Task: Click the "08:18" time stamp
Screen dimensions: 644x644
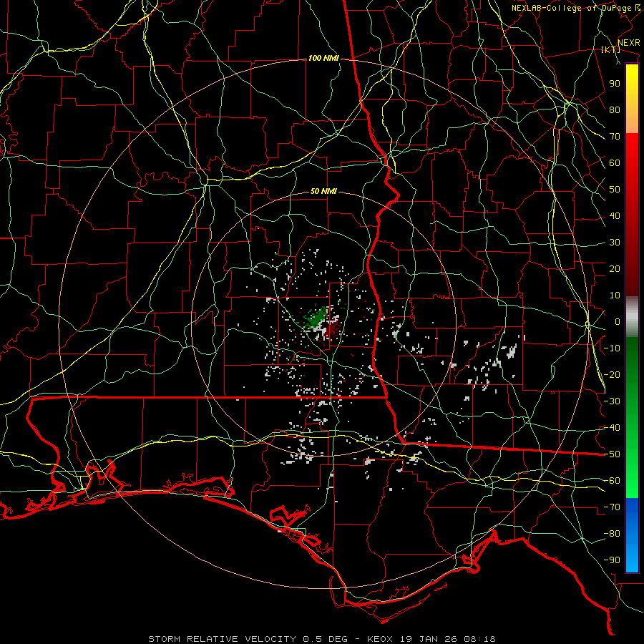Action: pyautogui.click(x=481, y=639)
